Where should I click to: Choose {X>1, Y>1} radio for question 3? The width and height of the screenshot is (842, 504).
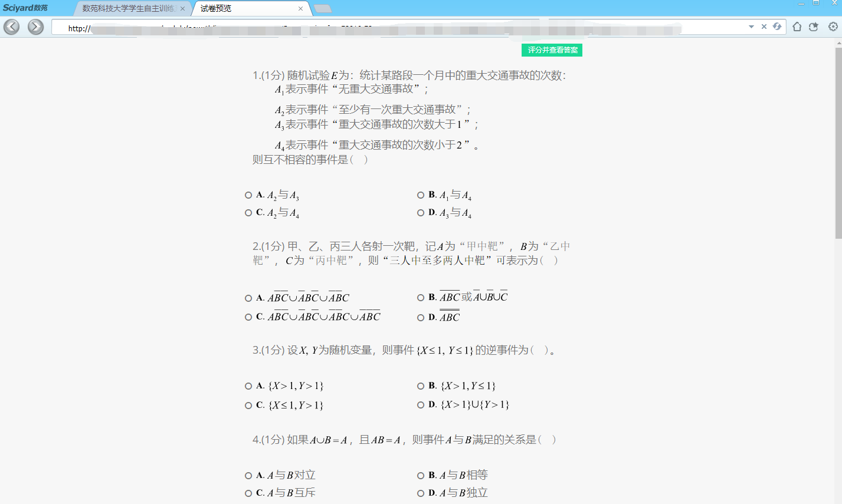(x=248, y=386)
